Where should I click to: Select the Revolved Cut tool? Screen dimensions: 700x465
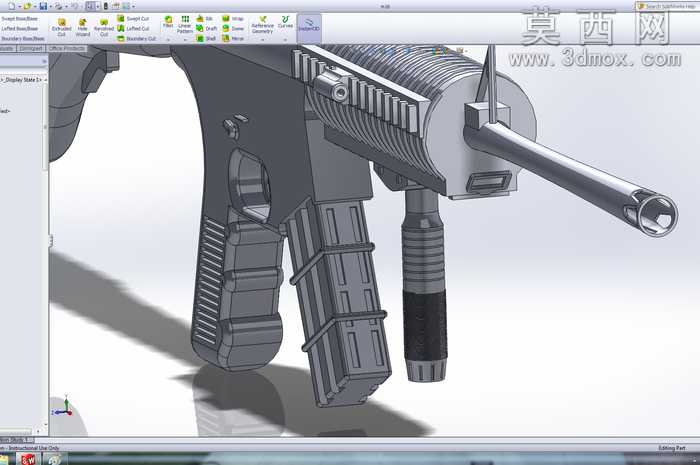pos(104,28)
